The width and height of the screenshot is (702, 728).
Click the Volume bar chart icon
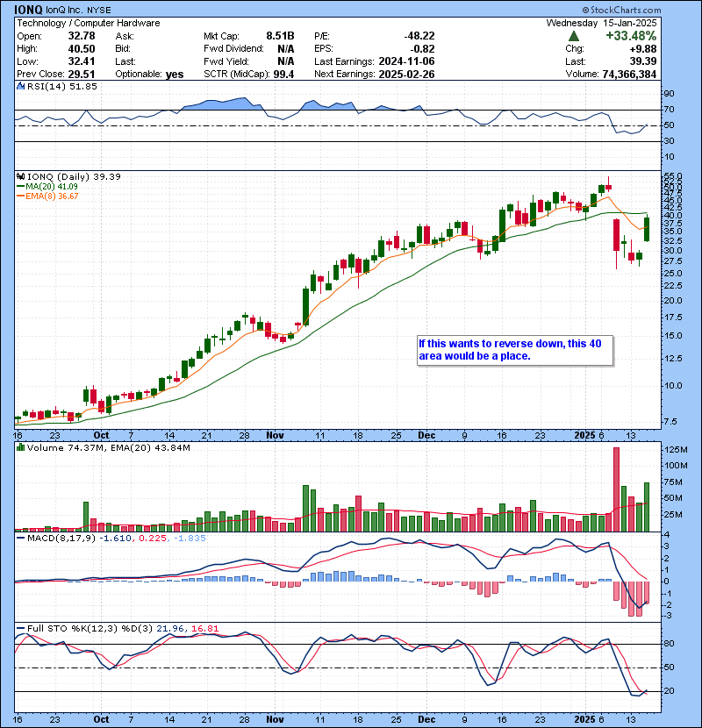[x=21, y=447]
